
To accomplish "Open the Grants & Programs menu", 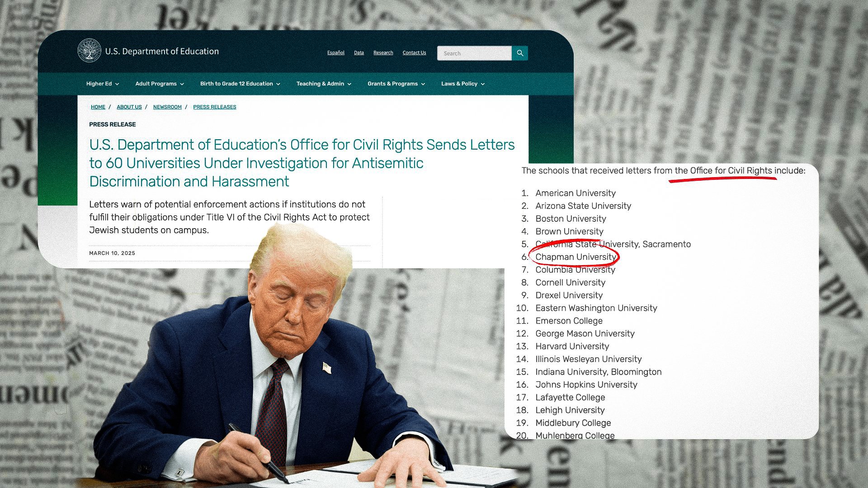I will coord(396,84).
